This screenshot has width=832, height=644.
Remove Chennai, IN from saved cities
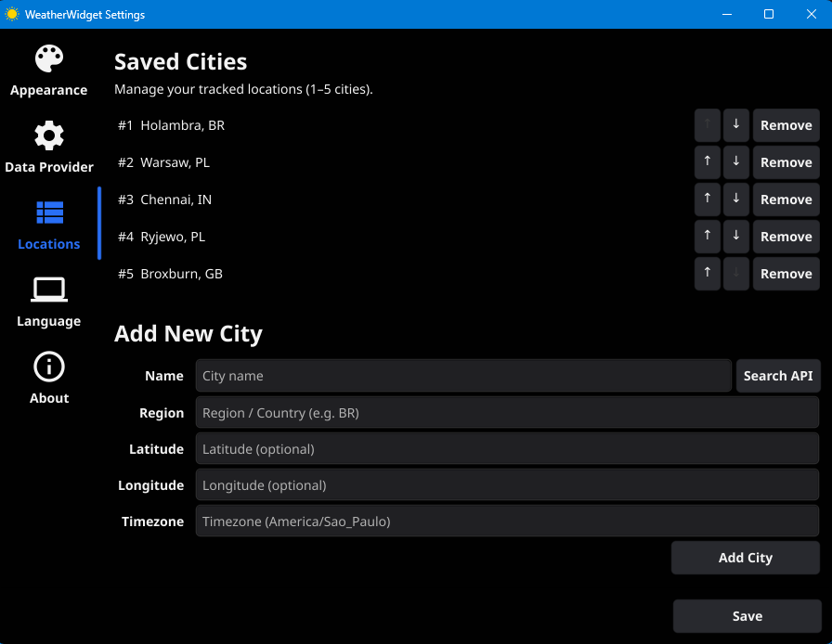(x=786, y=200)
